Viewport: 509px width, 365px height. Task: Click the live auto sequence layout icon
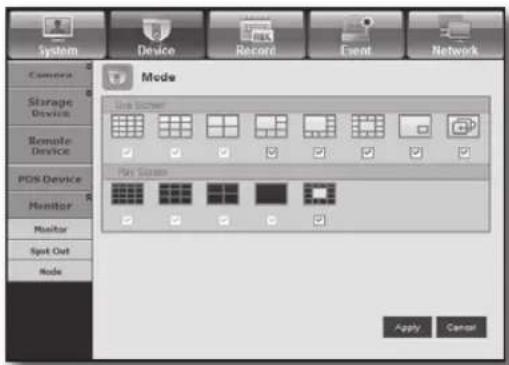[463, 126]
